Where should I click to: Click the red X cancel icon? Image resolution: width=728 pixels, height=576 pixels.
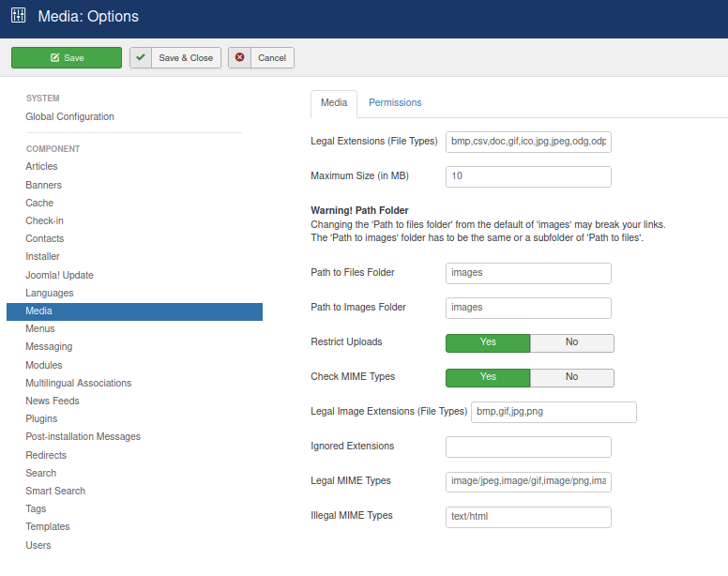pyautogui.click(x=239, y=57)
